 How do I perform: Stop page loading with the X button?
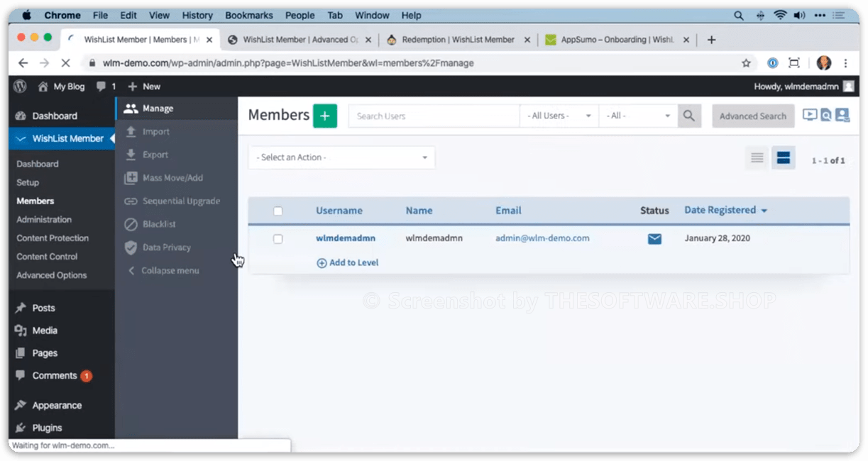[65, 63]
